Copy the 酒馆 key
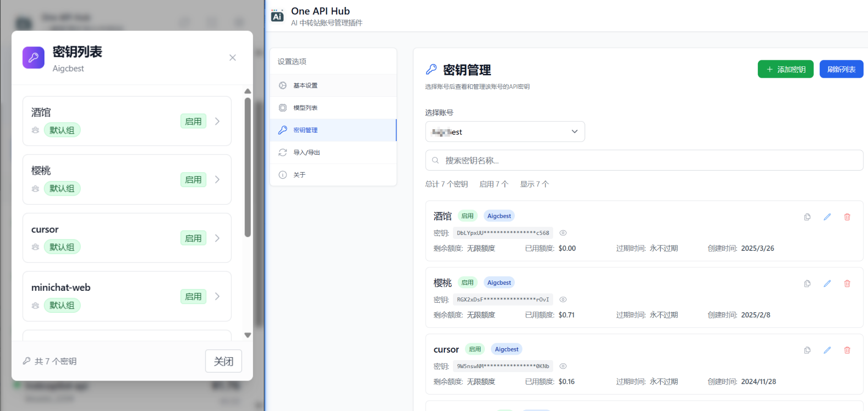This screenshot has height=411, width=868. coord(807,217)
